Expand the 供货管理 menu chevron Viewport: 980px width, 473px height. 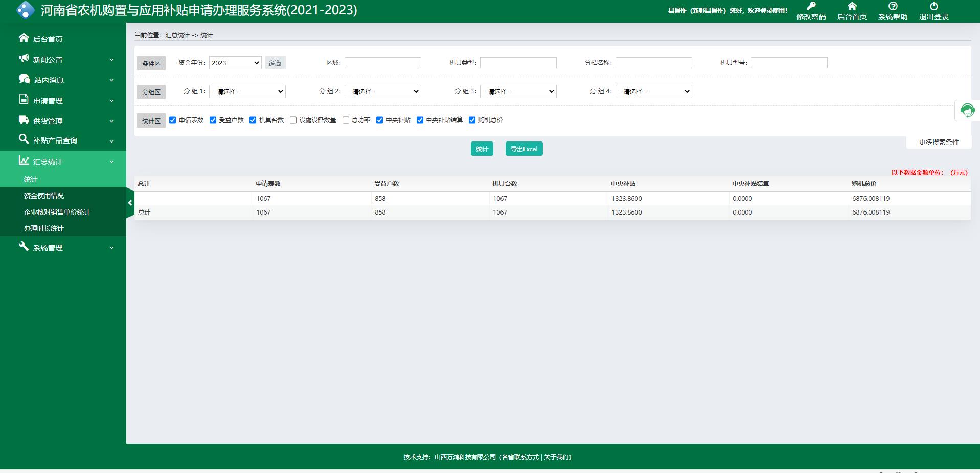click(111, 121)
